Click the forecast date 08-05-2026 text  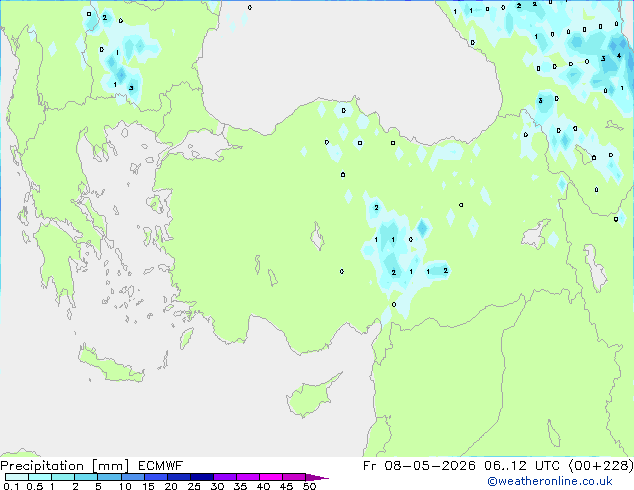click(429, 466)
